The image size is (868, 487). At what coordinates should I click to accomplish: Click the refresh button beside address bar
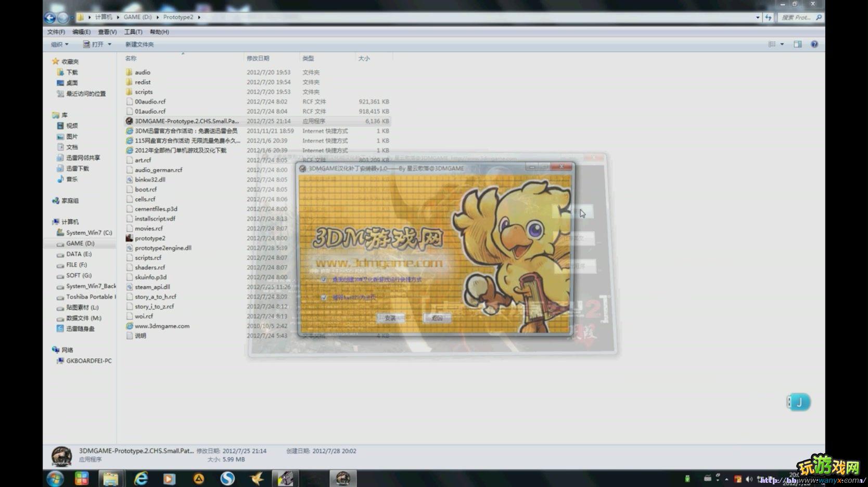pyautogui.click(x=769, y=18)
